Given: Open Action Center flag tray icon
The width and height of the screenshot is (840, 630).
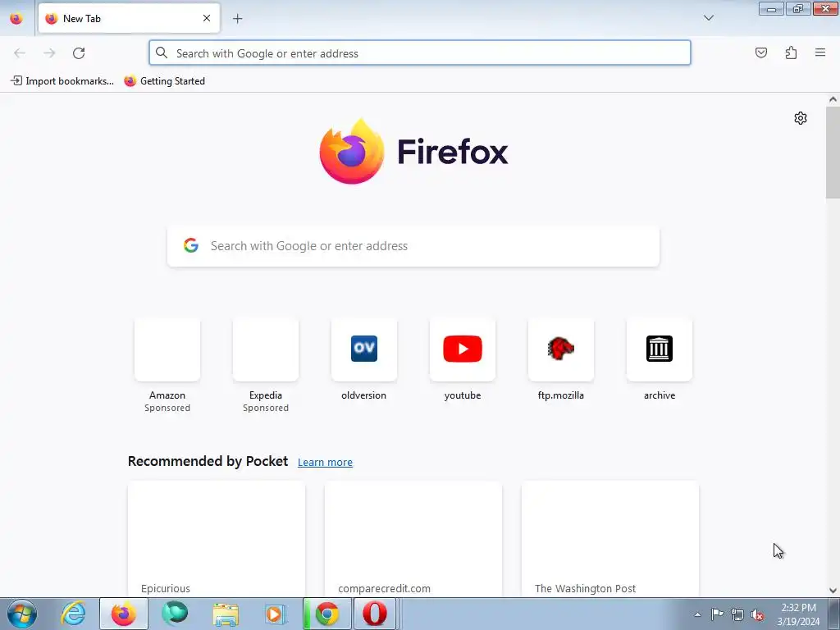Looking at the screenshot, I should tap(717, 614).
